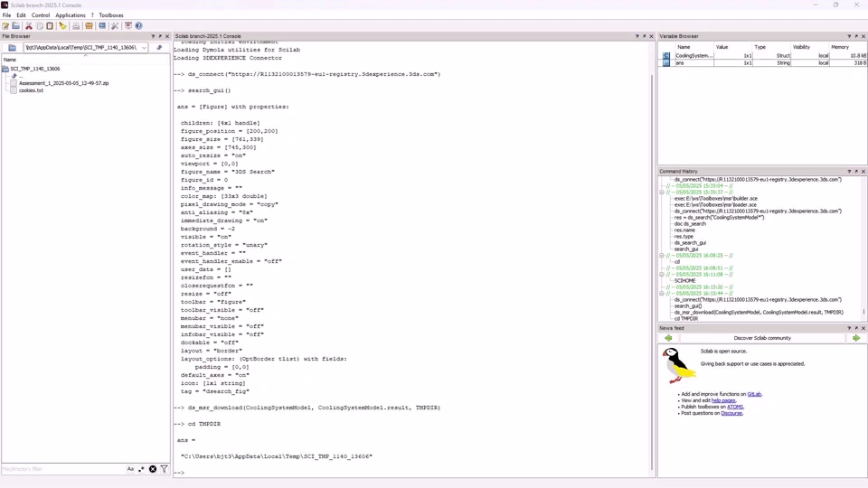Open the ? help menu
Viewport: 868px width, 488px height.
pyautogui.click(x=92, y=15)
